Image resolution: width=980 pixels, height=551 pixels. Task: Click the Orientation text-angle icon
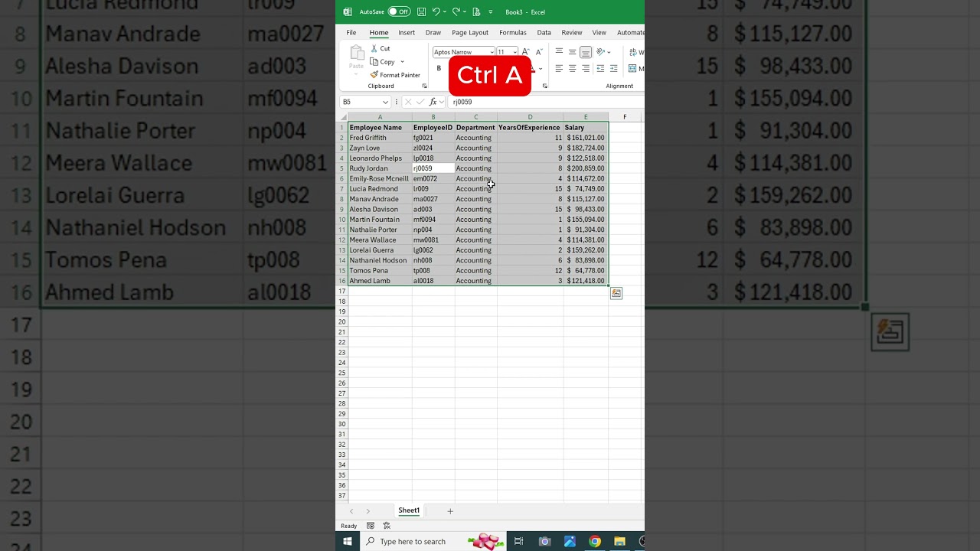[x=602, y=52]
